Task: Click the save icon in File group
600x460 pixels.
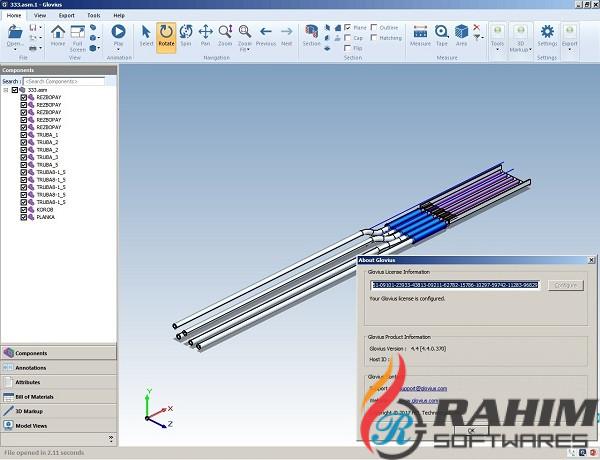Action: coord(33,28)
